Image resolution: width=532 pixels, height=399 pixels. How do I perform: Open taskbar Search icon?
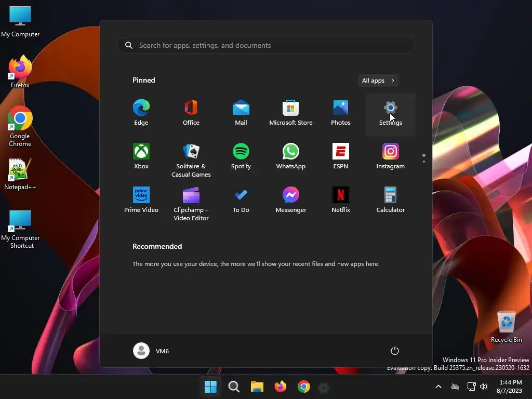[x=234, y=387]
